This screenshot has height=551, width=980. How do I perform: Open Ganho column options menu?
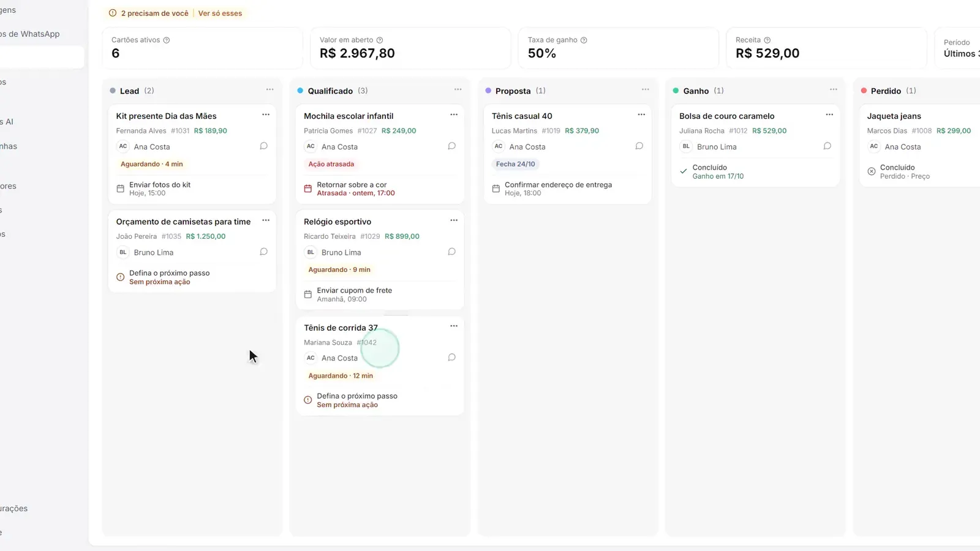833,90
